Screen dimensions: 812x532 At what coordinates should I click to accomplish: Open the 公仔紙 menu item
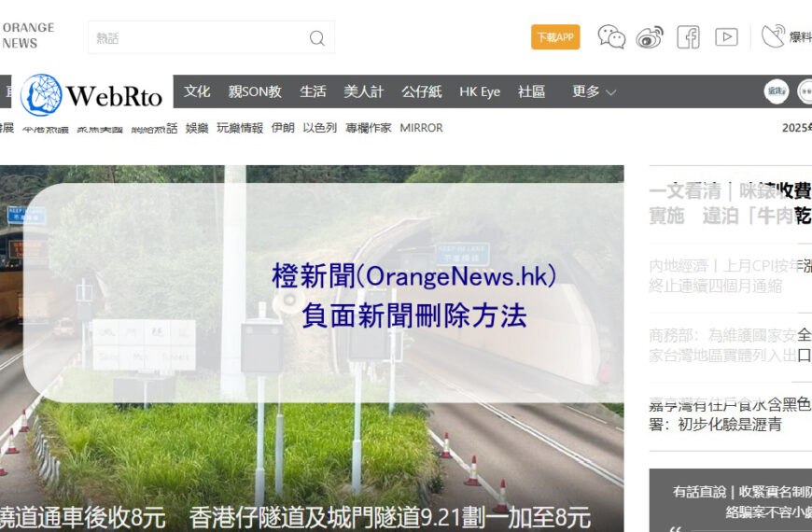[x=422, y=91]
